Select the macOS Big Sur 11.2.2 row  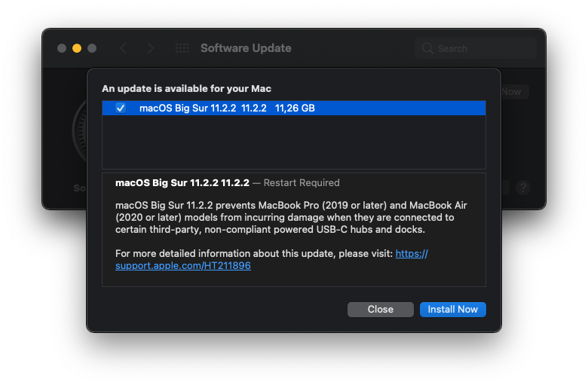[x=226, y=108]
